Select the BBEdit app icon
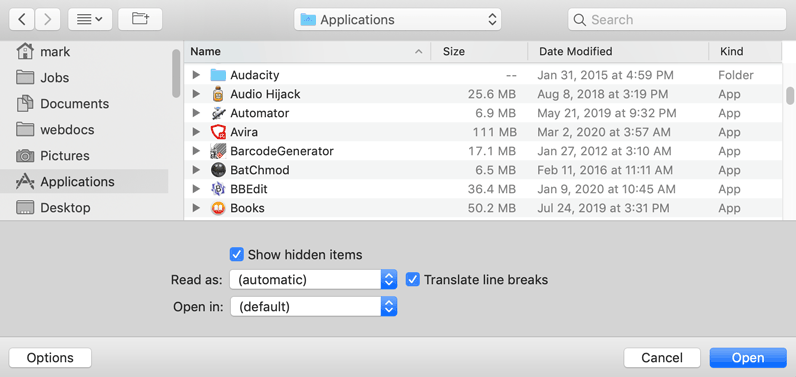This screenshot has width=796, height=377. click(218, 189)
